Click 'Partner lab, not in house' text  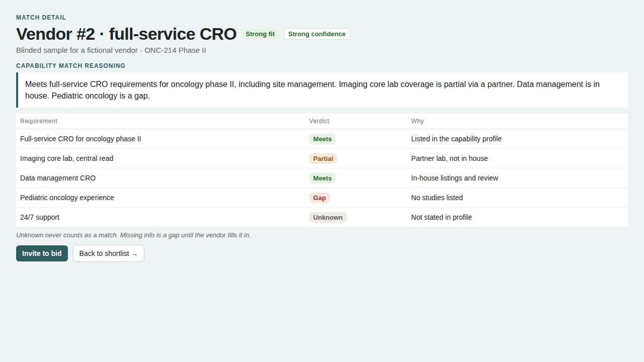(449, 158)
